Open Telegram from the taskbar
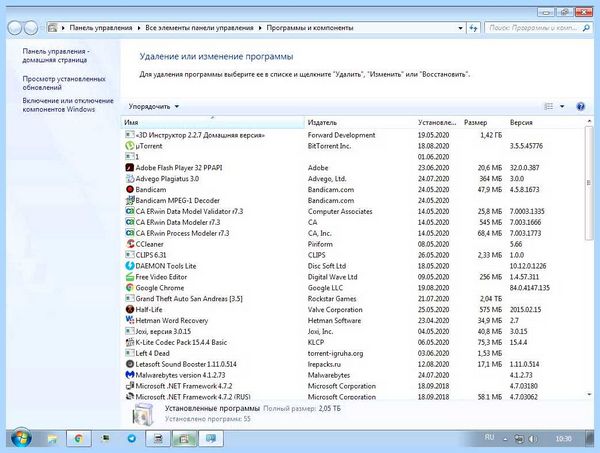600x453 pixels. [132, 439]
